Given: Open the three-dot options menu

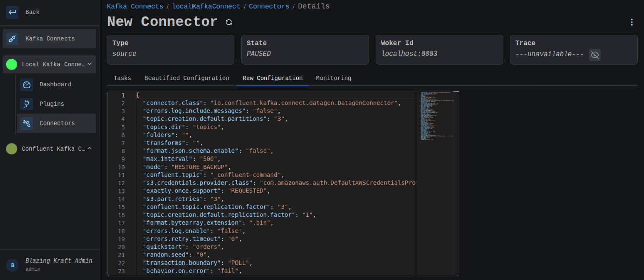Looking at the screenshot, I should [632, 22].
